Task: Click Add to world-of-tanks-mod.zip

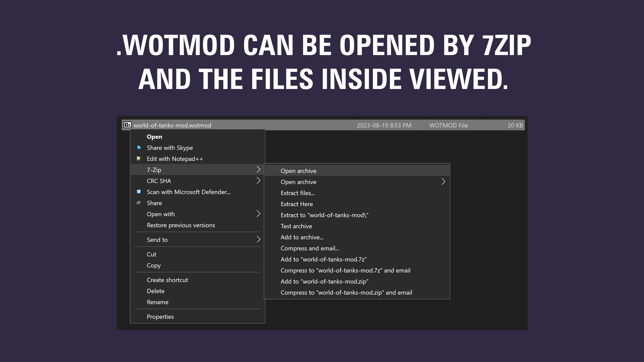Action: tap(325, 281)
